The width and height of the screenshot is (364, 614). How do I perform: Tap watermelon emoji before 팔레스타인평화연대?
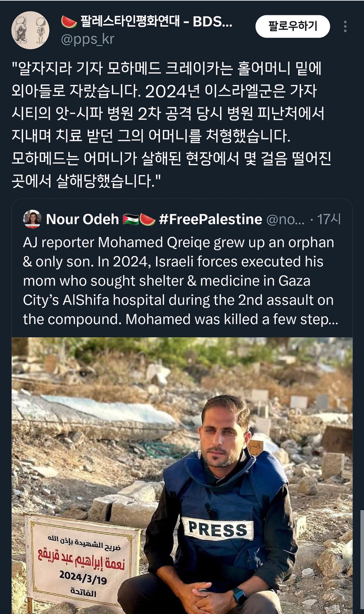click(69, 22)
